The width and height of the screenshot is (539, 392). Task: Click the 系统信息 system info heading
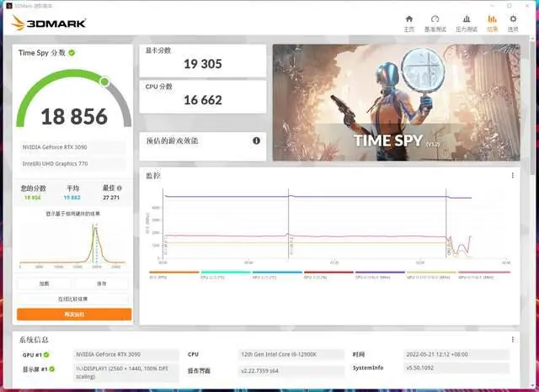click(x=34, y=340)
